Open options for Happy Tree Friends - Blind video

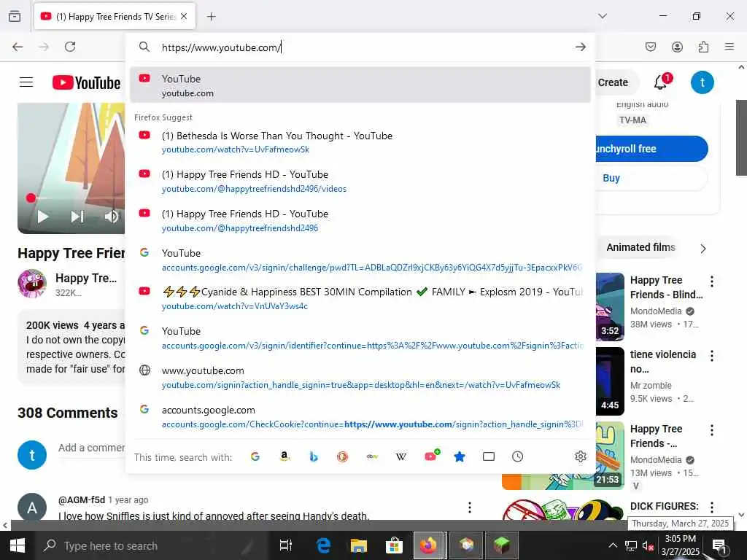(x=712, y=281)
